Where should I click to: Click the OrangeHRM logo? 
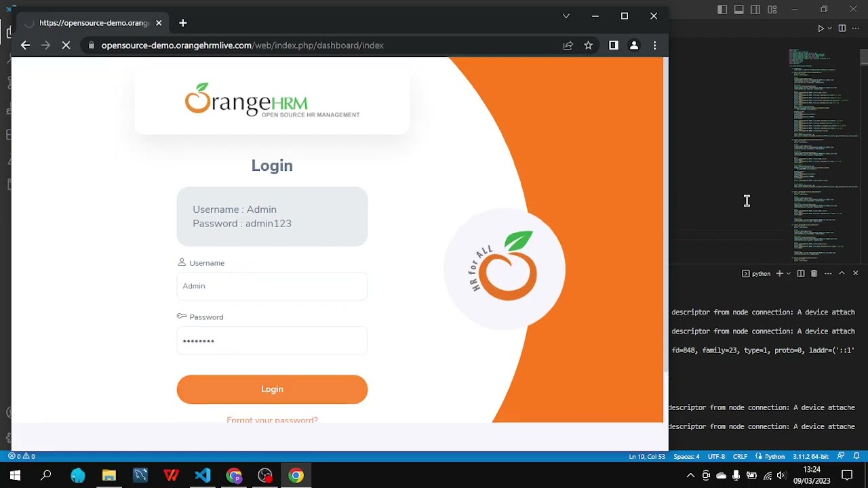[272, 100]
